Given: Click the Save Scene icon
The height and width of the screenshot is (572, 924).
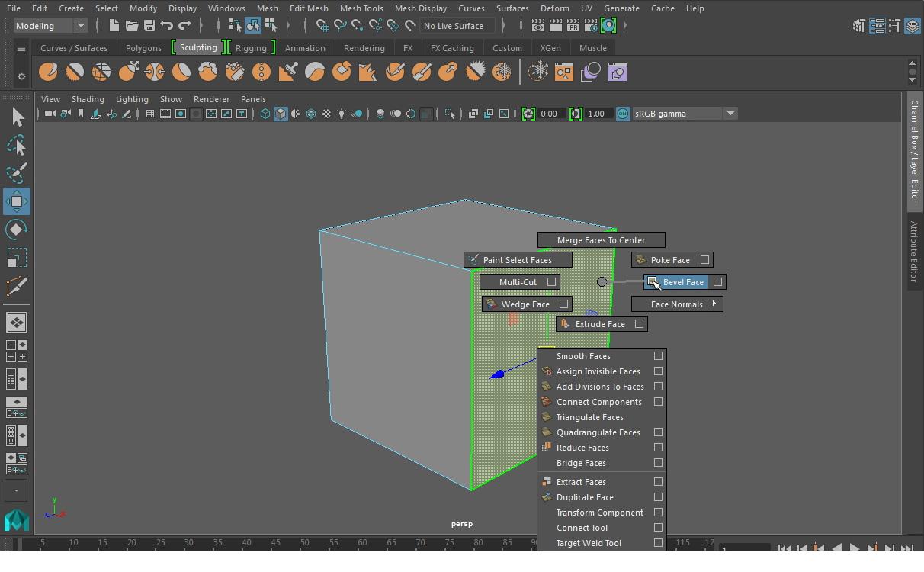Looking at the screenshot, I should click(149, 26).
